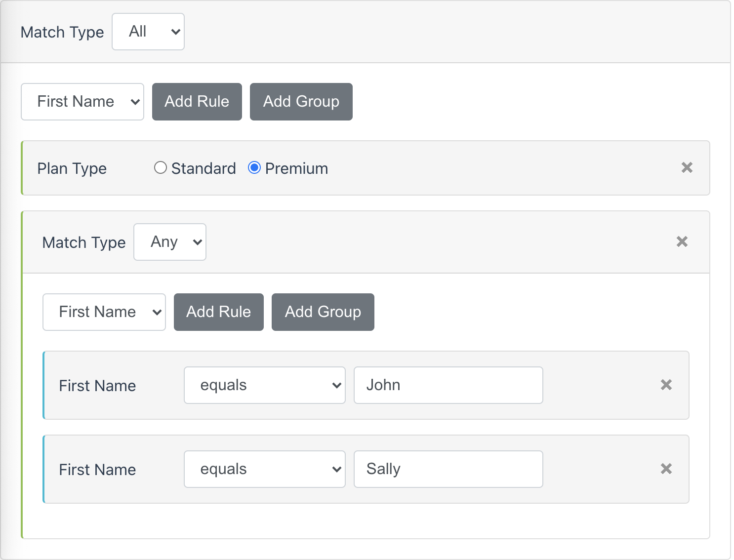Click the top-level Add Group button
Image resolution: width=734 pixels, height=560 pixels.
tap(301, 102)
